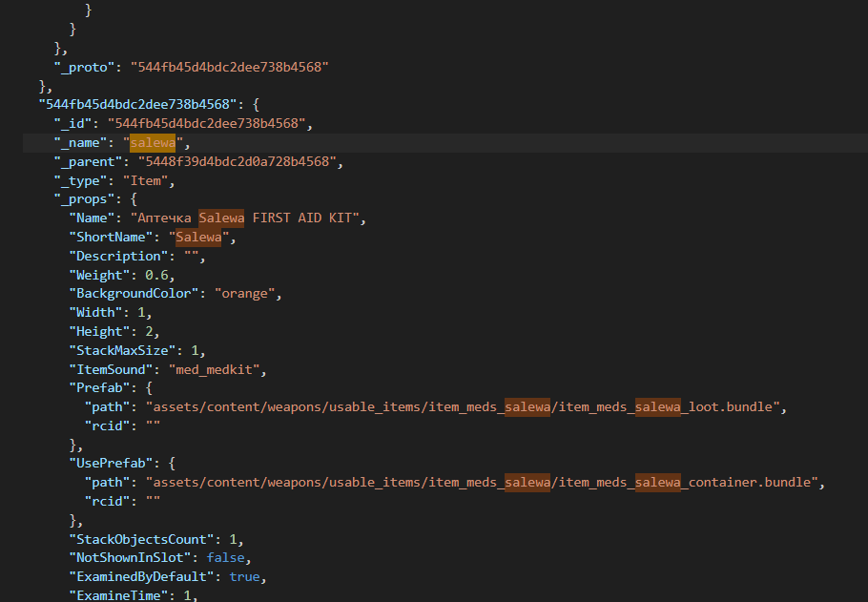Click the object key "544fb45d4bdc2dee738b4568" line
868x602 pixels.
137,104
